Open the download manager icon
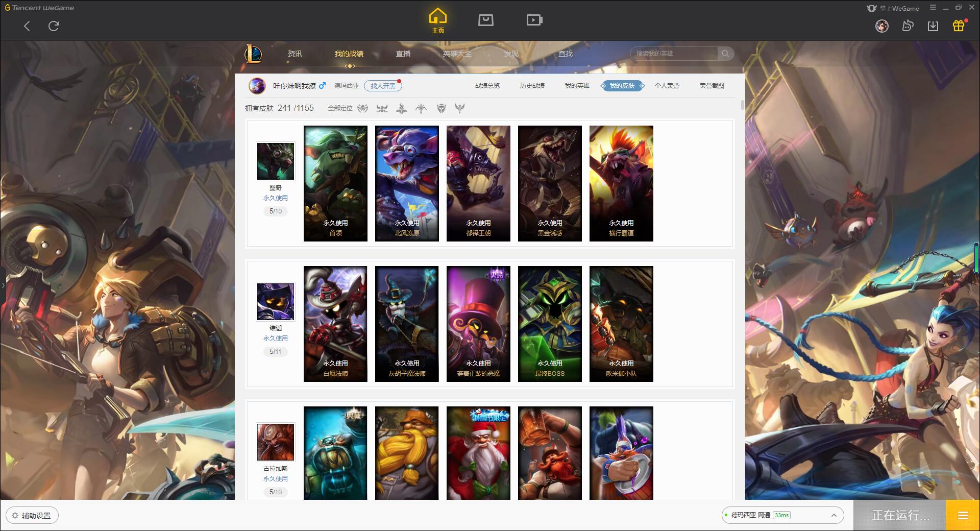The width and height of the screenshot is (980, 531). coord(933,26)
